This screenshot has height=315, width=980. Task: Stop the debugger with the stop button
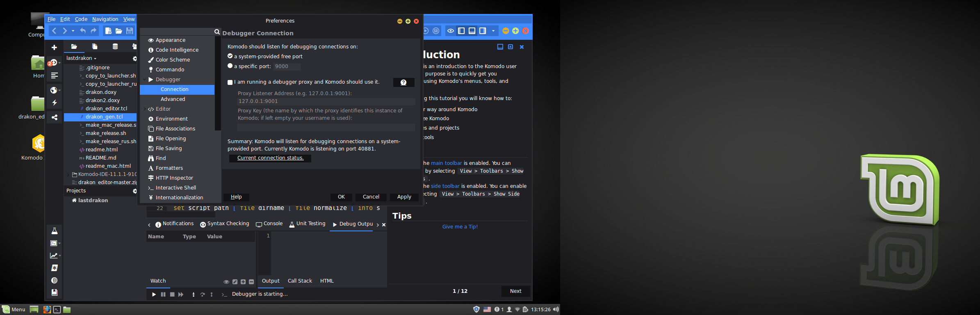pyautogui.click(x=172, y=294)
